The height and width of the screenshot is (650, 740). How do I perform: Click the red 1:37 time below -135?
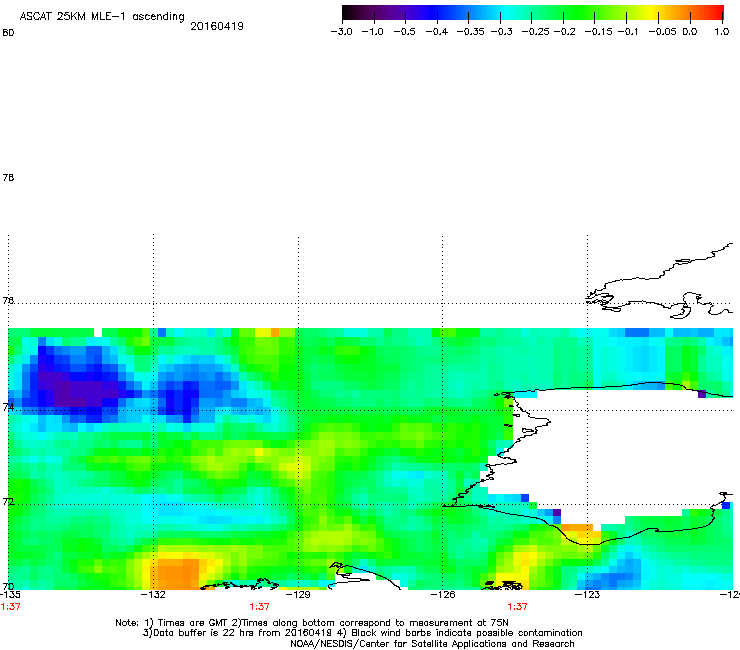pyautogui.click(x=10, y=607)
